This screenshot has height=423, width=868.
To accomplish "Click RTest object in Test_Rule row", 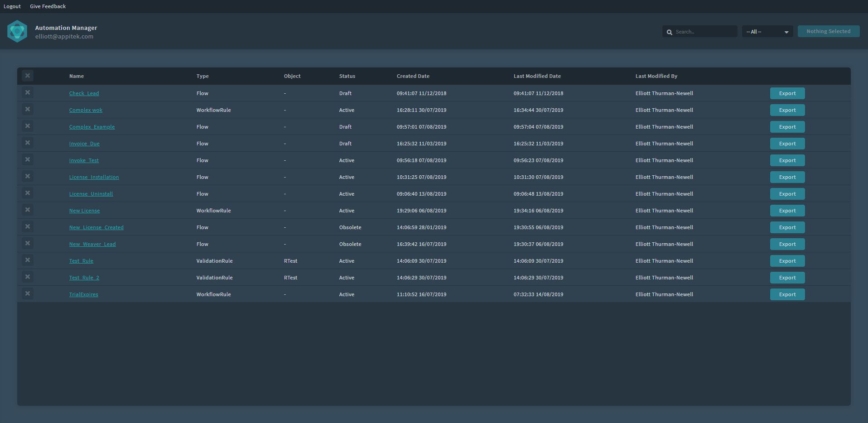I will pos(291,261).
